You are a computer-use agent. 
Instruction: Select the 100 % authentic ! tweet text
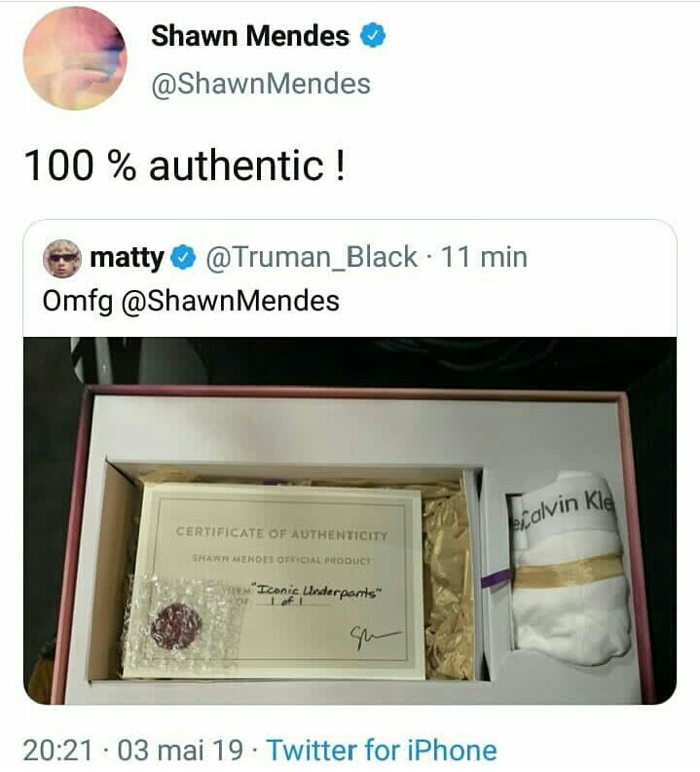pyautogui.click(x=185, y=165)
